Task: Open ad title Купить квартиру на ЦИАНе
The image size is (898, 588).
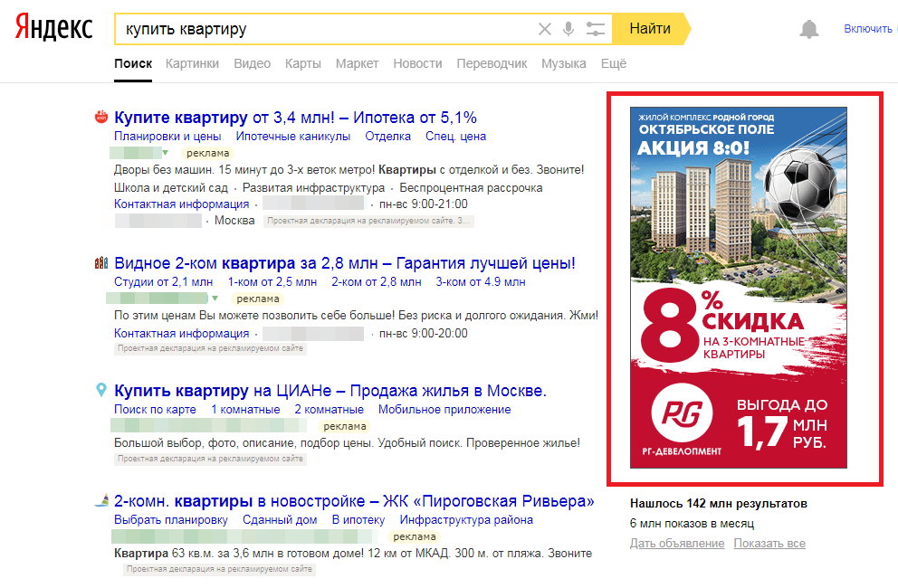Action: (x=330, y=391)
